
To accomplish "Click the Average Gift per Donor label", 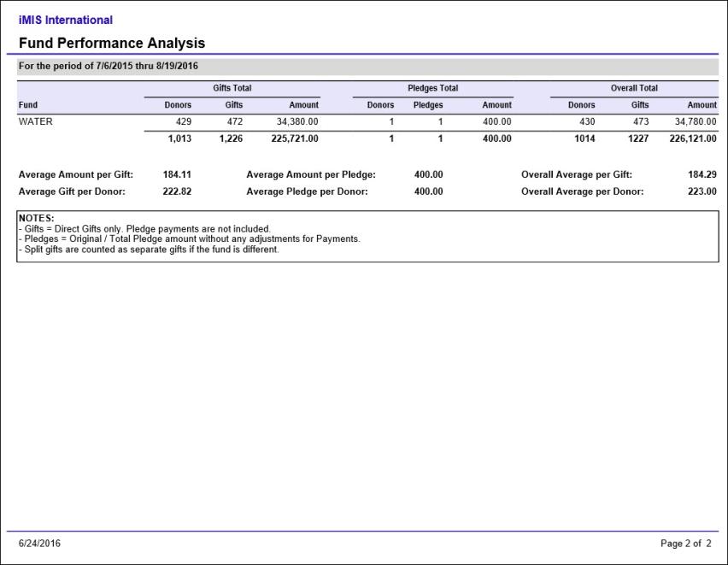I will (72, 191).
